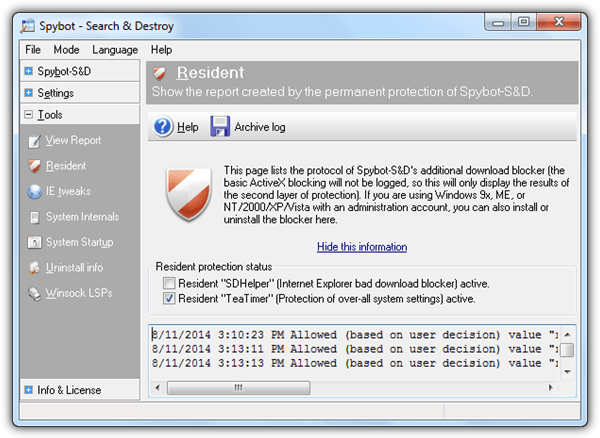Click the log horizontal scrollbar right arrow
This screenshot has width=600, height=438.
[x=551, y=388]
